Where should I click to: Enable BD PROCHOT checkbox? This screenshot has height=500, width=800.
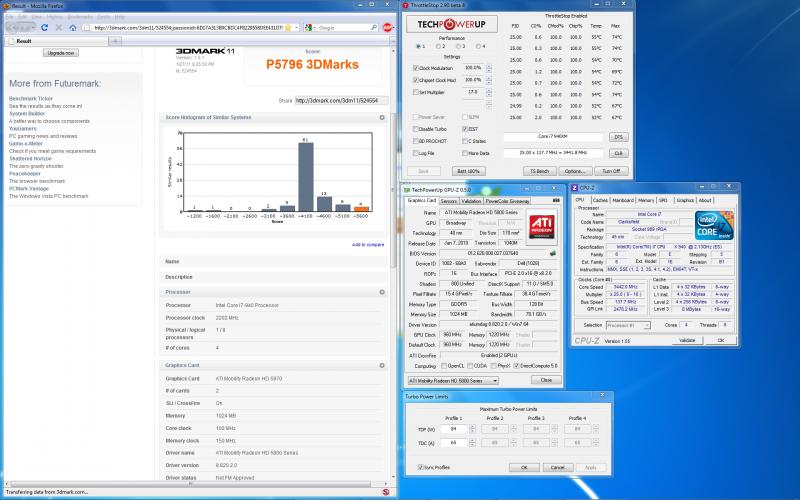click(416, 141)
